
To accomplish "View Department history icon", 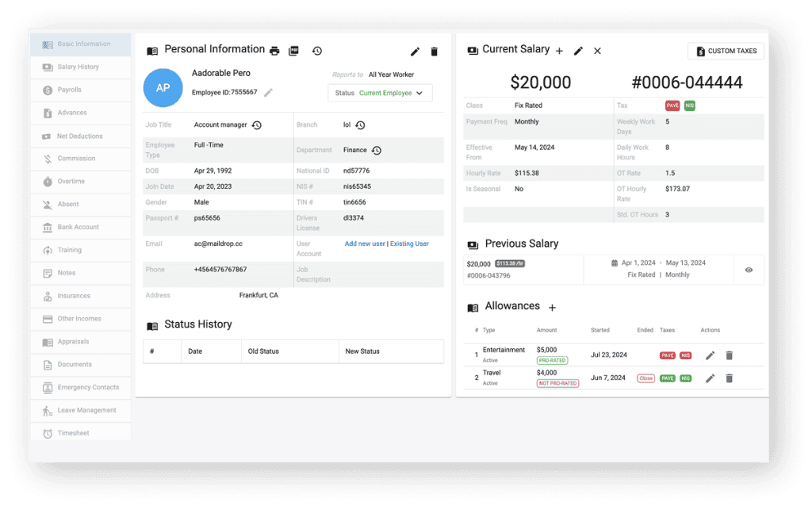I will (377, 150).
